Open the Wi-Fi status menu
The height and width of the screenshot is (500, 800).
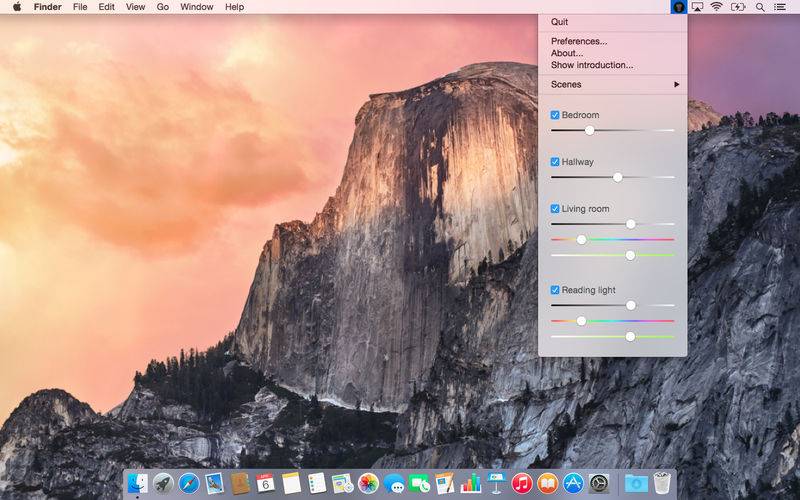tap(717, 7)
